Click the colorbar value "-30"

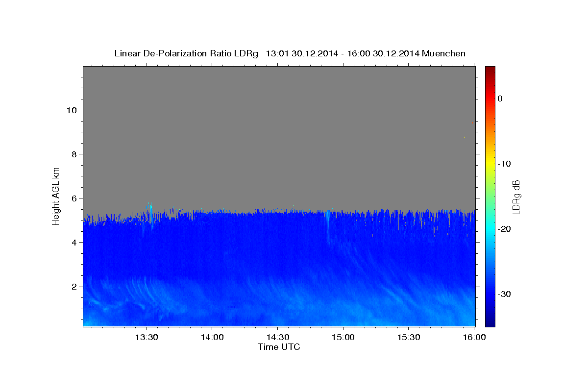point(504,294)
